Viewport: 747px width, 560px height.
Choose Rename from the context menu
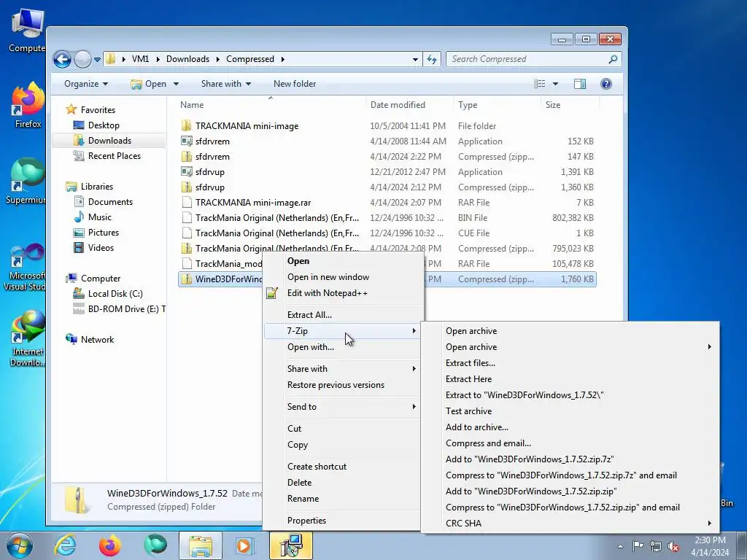pyautogui.click(x=342, y=499)
